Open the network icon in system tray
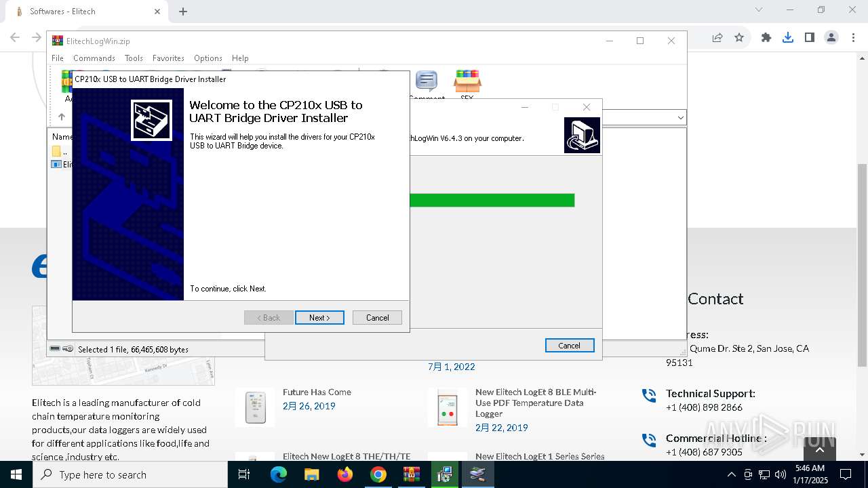Viewport: 868px width, 488px height. tap(764, 474)
